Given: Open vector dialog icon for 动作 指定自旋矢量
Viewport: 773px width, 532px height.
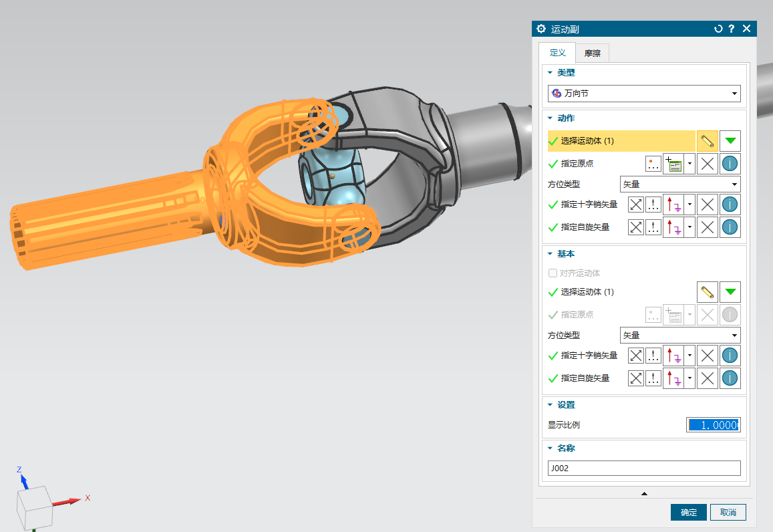Looking at the screenshot, I should point(653,227).
